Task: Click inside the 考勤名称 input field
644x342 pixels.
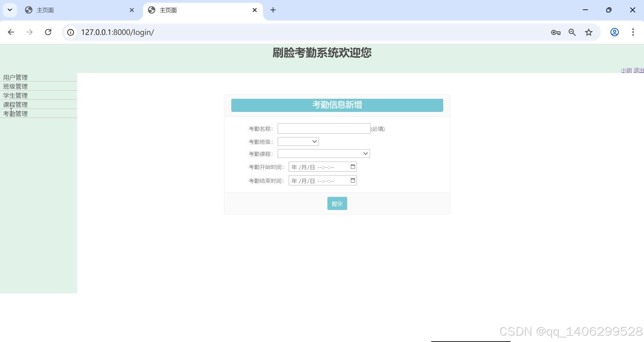Action: tap(323, 128)
